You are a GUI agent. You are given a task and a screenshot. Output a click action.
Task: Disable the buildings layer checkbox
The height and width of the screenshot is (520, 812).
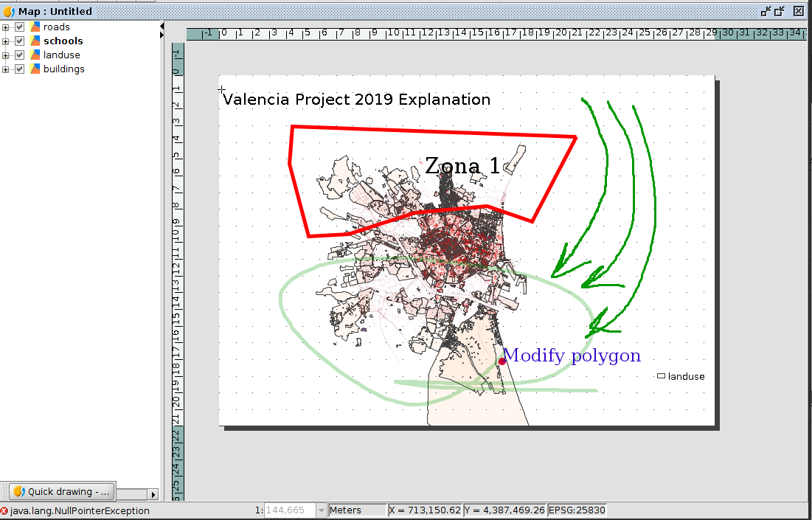pos(20,69)
